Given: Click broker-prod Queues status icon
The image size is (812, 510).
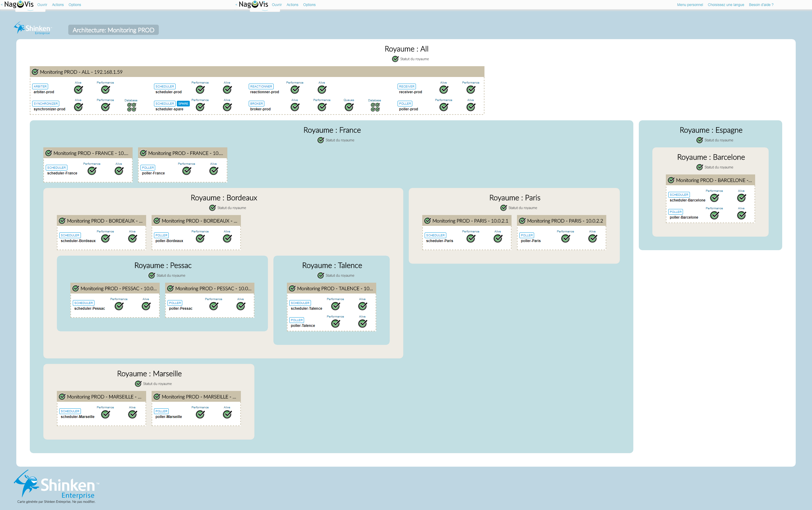Looking at the screenshot, I should tap(349, 107).
